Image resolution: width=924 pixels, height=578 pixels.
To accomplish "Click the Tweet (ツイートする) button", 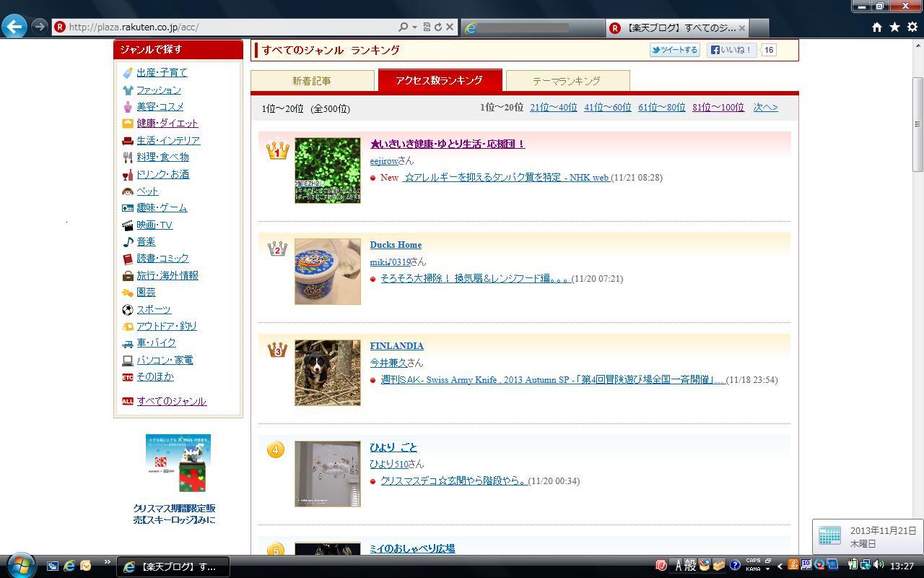I will [674, 50].
